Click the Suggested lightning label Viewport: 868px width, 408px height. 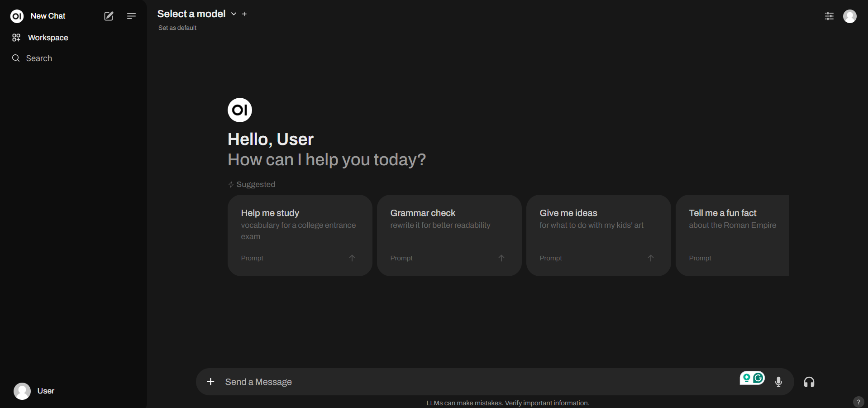pyautogui.click(x=252, y=184)
